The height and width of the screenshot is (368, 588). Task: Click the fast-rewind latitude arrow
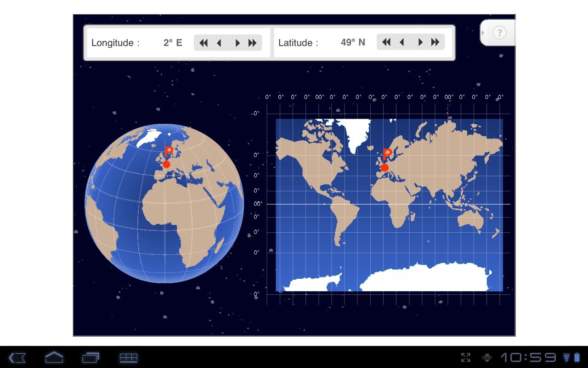click(386, 42)
